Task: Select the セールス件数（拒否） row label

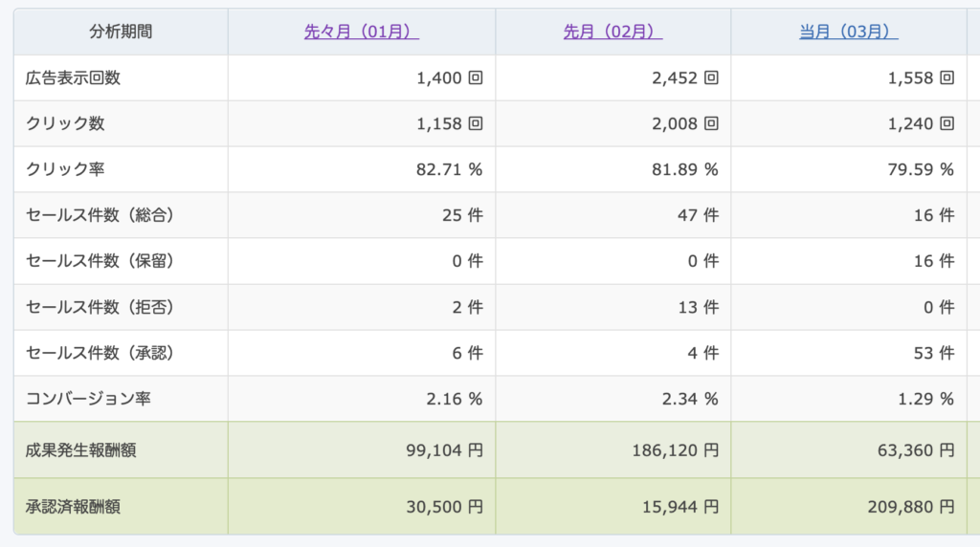Action: (100, 307)
